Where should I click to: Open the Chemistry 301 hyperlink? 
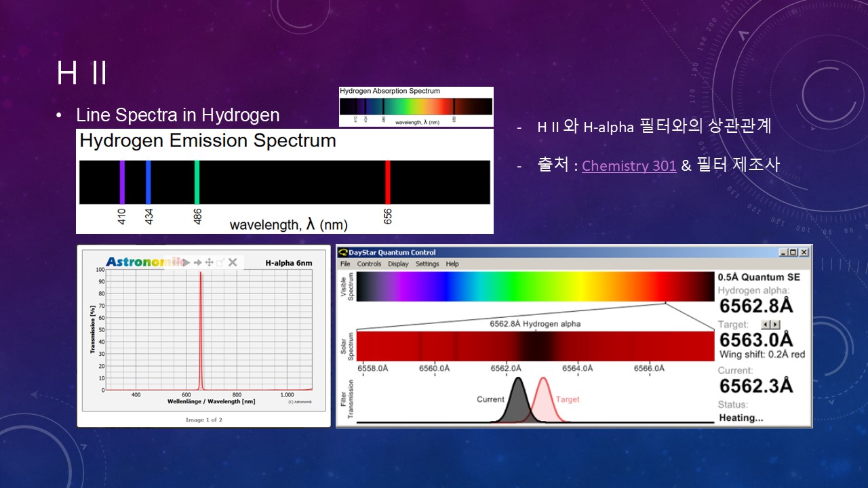629,165
